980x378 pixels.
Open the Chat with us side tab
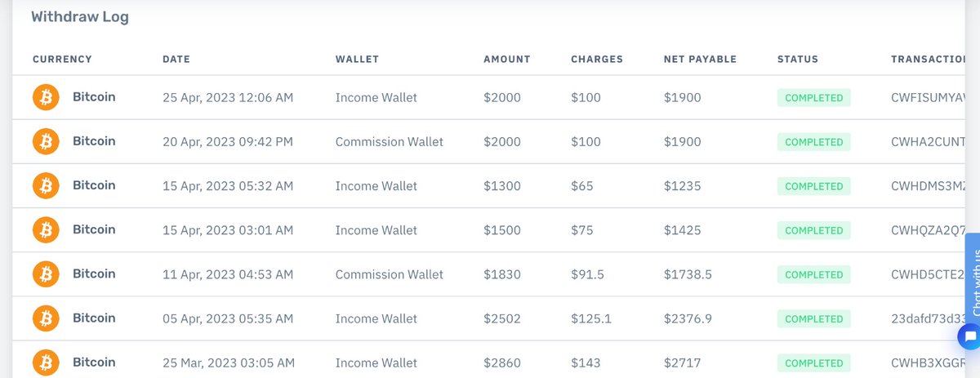click(973, 278)
